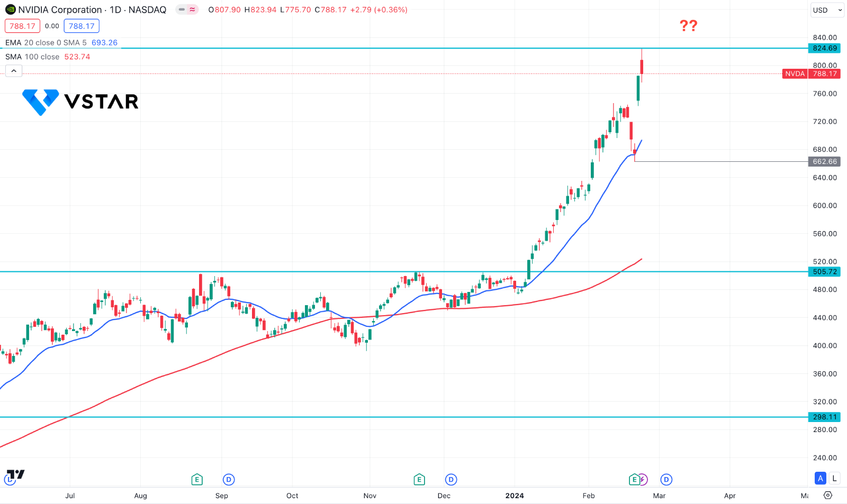Click the TradingView logo at bottom left
This screenshot has width=847, height=504.
pyautogui.click(x=16, y=474)
